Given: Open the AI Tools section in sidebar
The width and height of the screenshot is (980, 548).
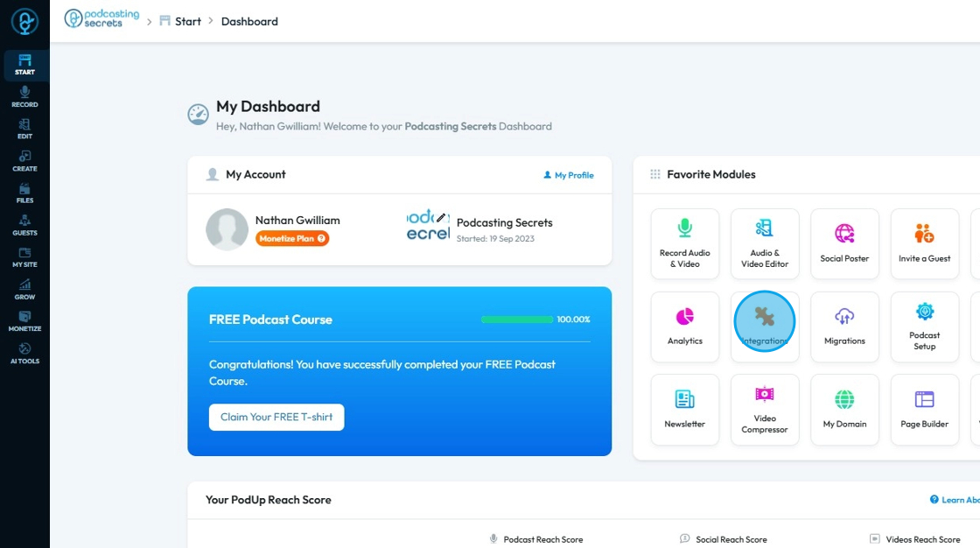Looking at the screenshot, I should [x=25, y=354].
